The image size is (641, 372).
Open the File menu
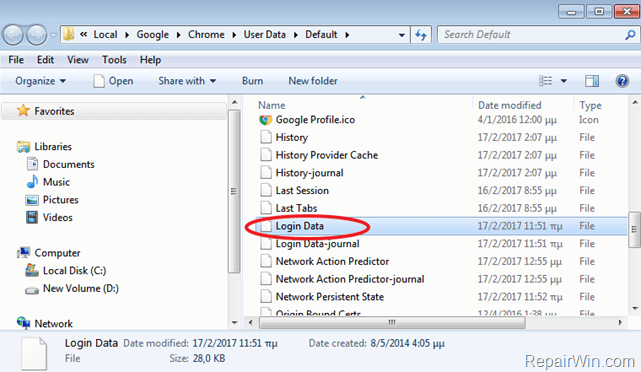(x=16, y=60)
